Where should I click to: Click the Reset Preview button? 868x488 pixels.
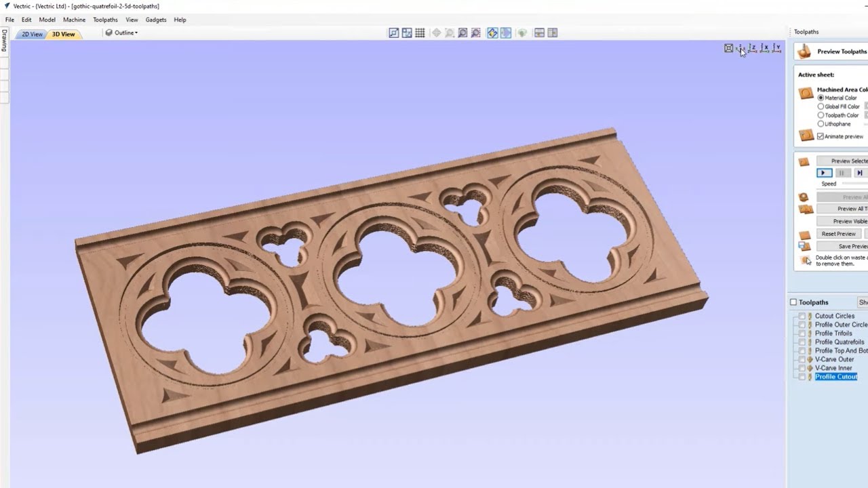(839, 234)
